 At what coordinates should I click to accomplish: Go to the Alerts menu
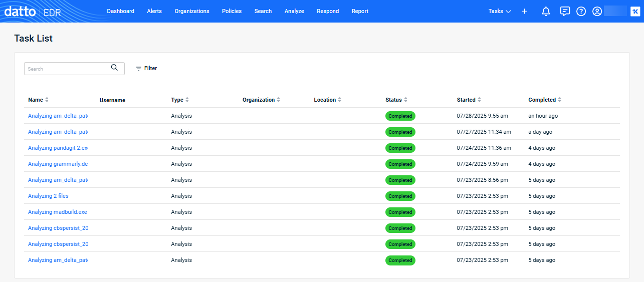(154, 11)
